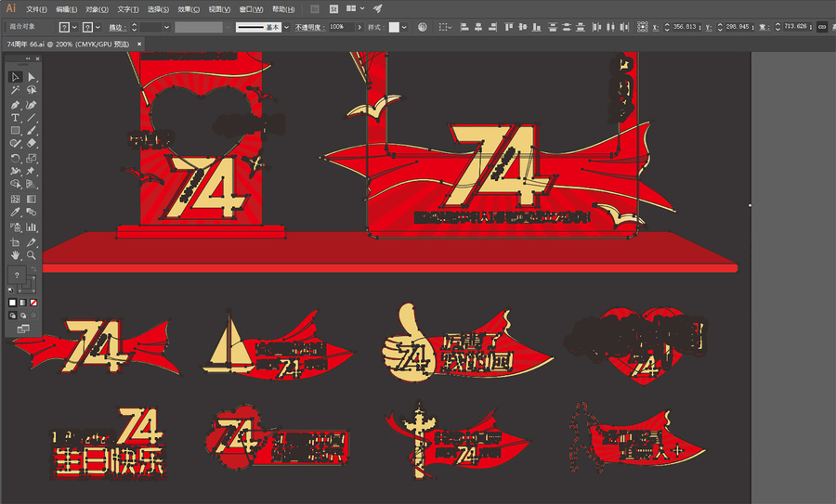Screen dimensions: 836x504
Task: Select the Hand tool
Action: coord(16,256)
